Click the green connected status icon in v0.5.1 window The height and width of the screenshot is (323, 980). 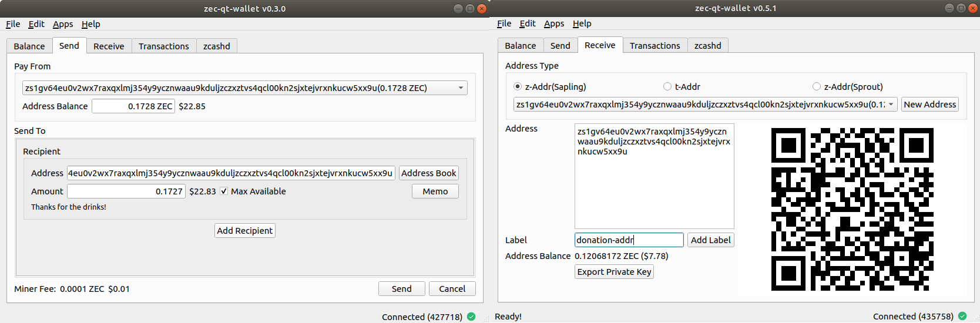(x=962, y=316)
